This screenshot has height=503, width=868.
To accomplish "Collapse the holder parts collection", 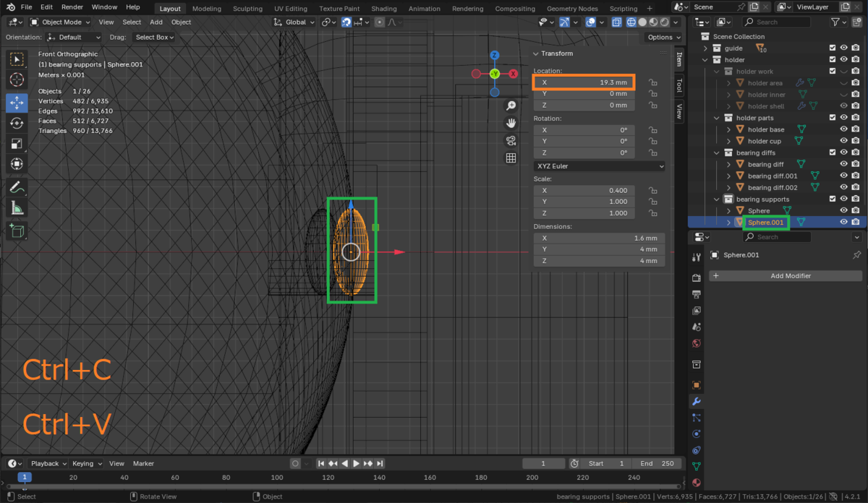I will 717,118.
